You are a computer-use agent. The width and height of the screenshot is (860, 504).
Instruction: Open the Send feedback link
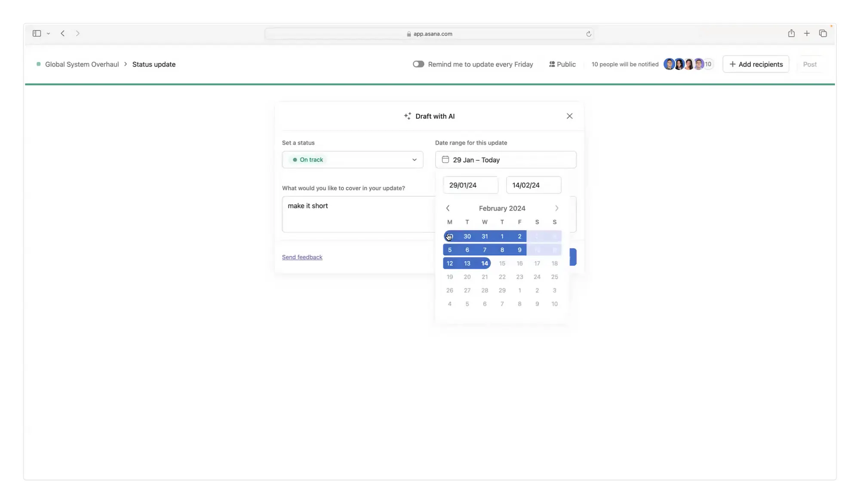[x=302, y=257]
